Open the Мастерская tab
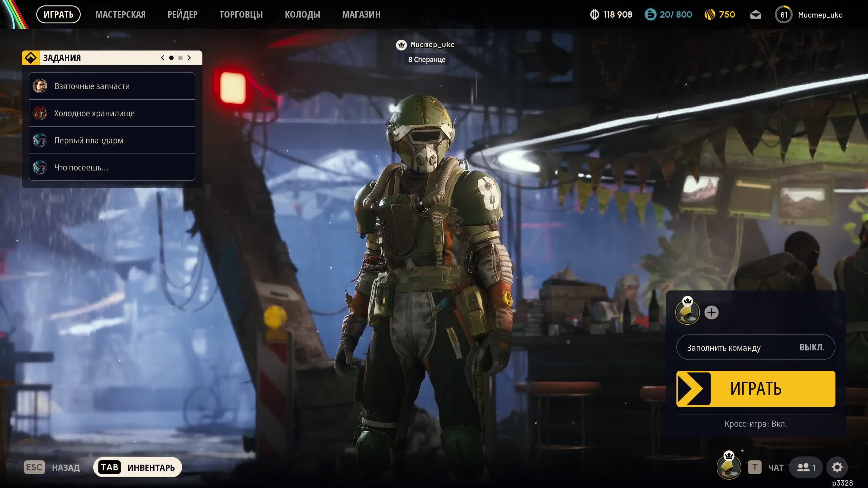This screenshot has width=868, height=488. (120, 15)
